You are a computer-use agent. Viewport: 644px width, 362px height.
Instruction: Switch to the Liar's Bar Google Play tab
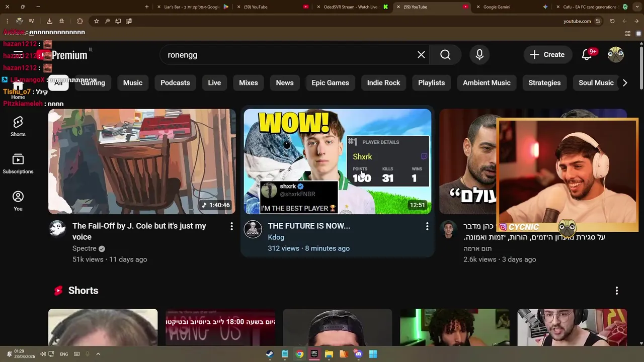(x=191, y=7)
